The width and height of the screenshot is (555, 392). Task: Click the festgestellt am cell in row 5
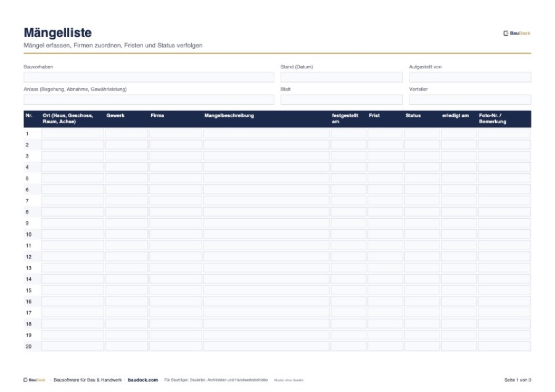348,178
